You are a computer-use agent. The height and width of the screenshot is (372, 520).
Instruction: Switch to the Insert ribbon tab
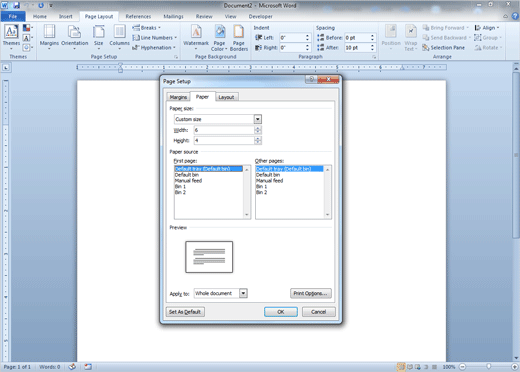(65, 16)
